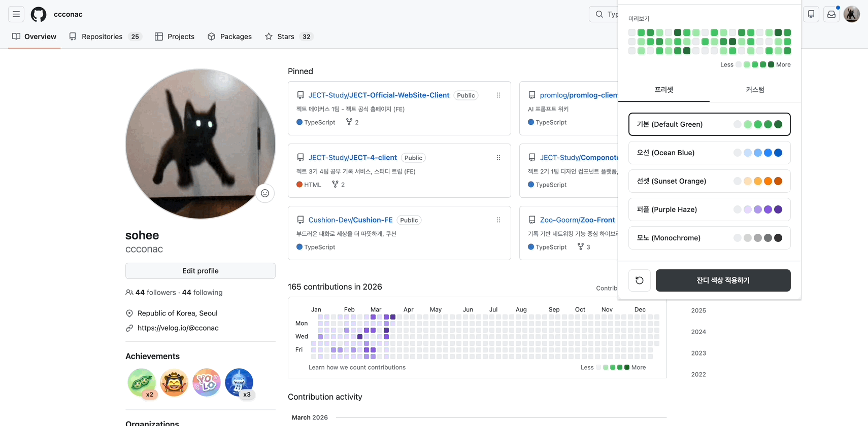Click the repo icon of Zoo-Front
This screenshot has height=426, width=868.
[532, 220]
